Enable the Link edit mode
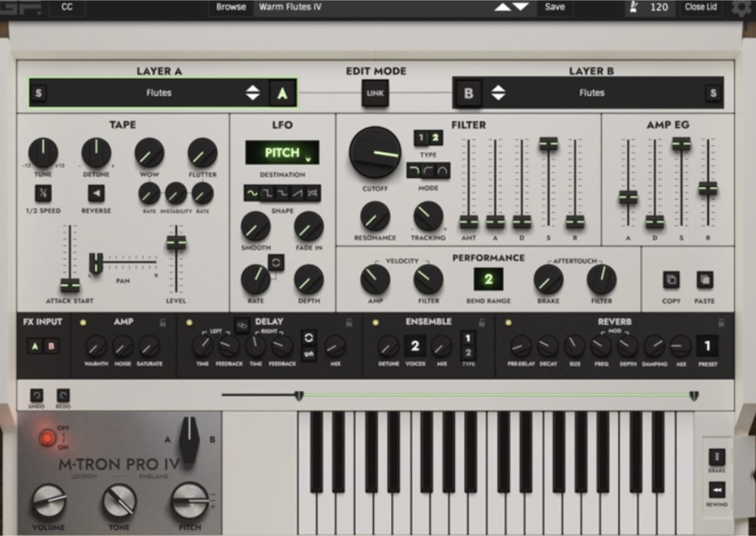The image size is (756, 536). click(x=374, y=93)
